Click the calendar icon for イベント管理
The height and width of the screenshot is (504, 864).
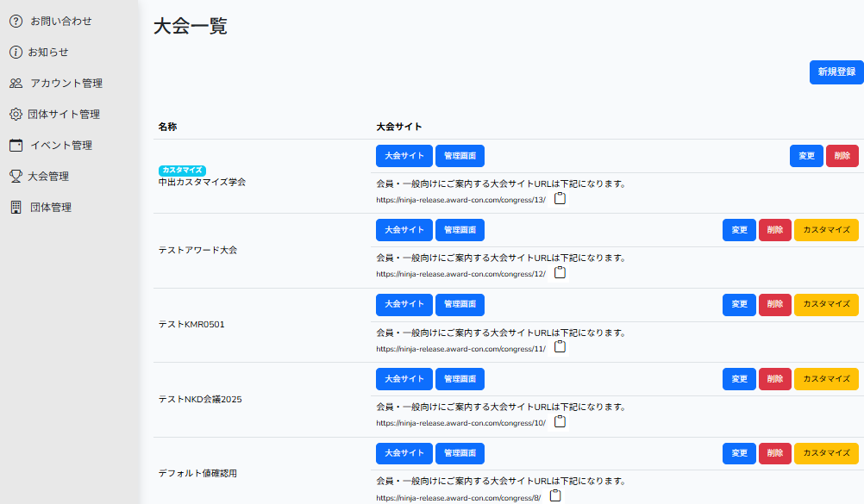point(16,145)
